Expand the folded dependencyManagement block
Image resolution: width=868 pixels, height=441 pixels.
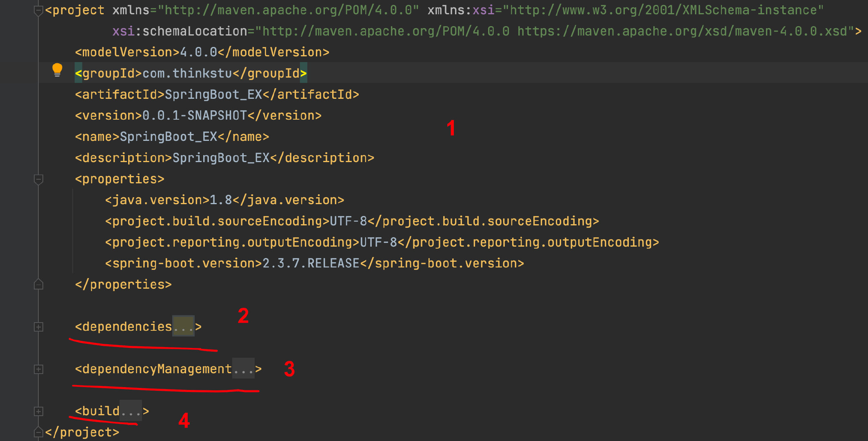click(x=38, y=369)
